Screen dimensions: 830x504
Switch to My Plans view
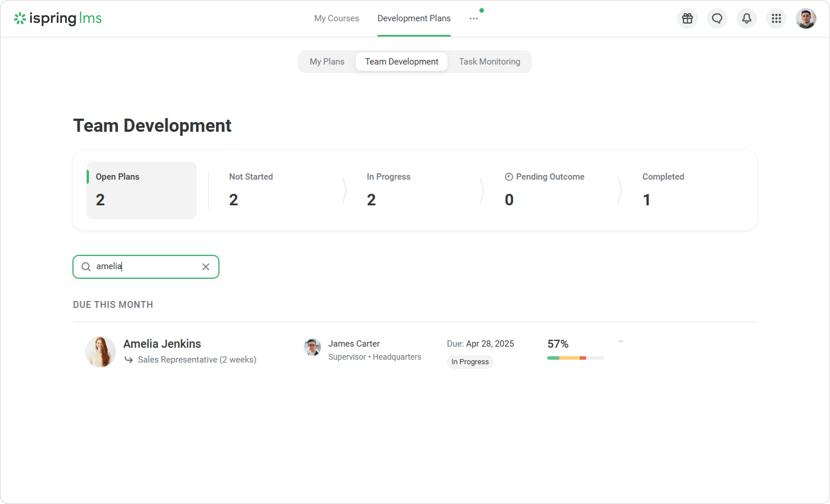(327, 62)
